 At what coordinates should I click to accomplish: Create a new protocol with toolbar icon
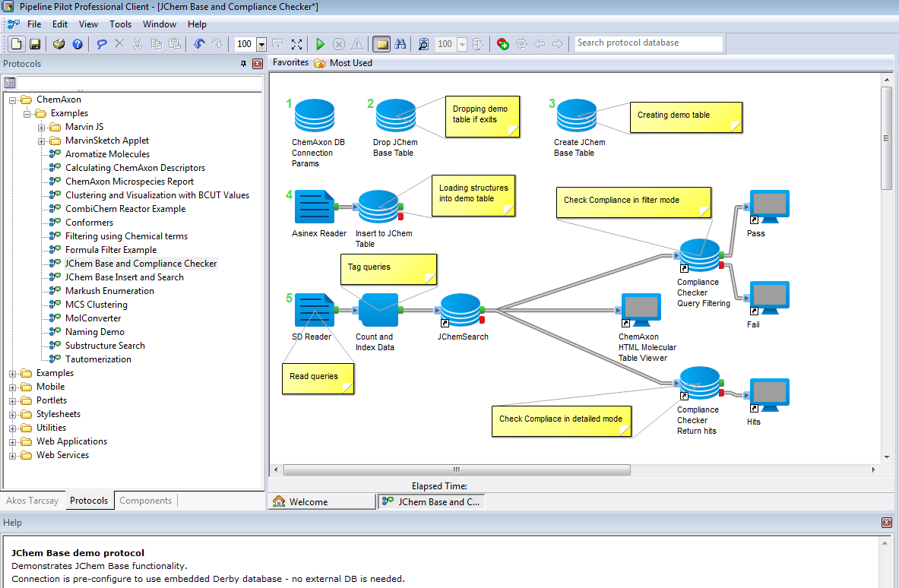point(17,44)
